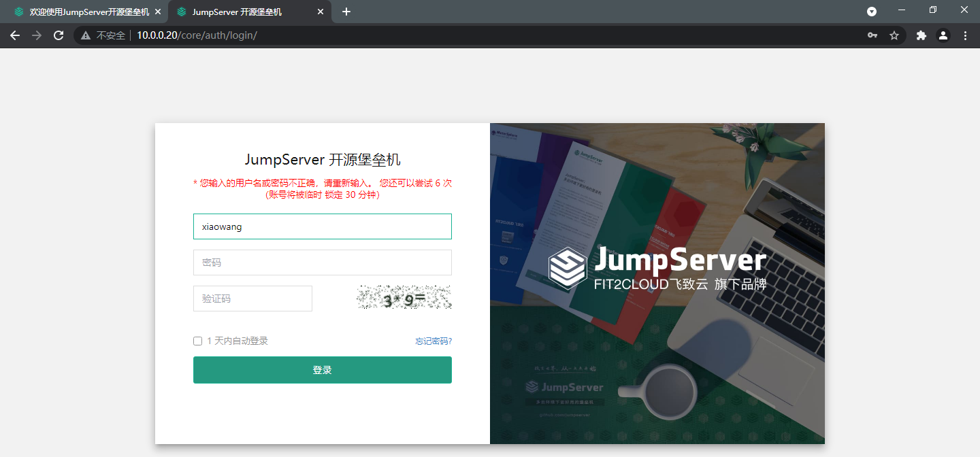Bookmark this page with the star
Image resolution: width=980 pixels, height=457 pixels.
894,35
